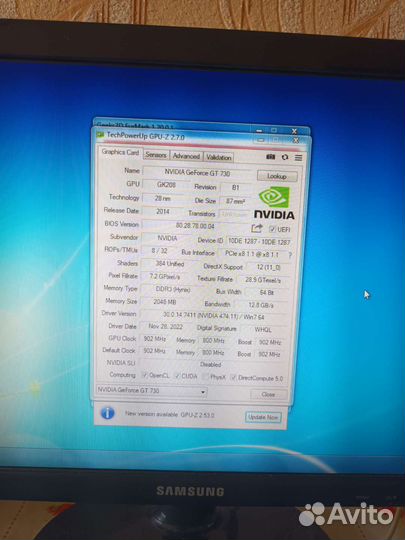Toggle the DirectCompute 5.0 checkbox
405x540 pixels.
click(x=233, y=377)
